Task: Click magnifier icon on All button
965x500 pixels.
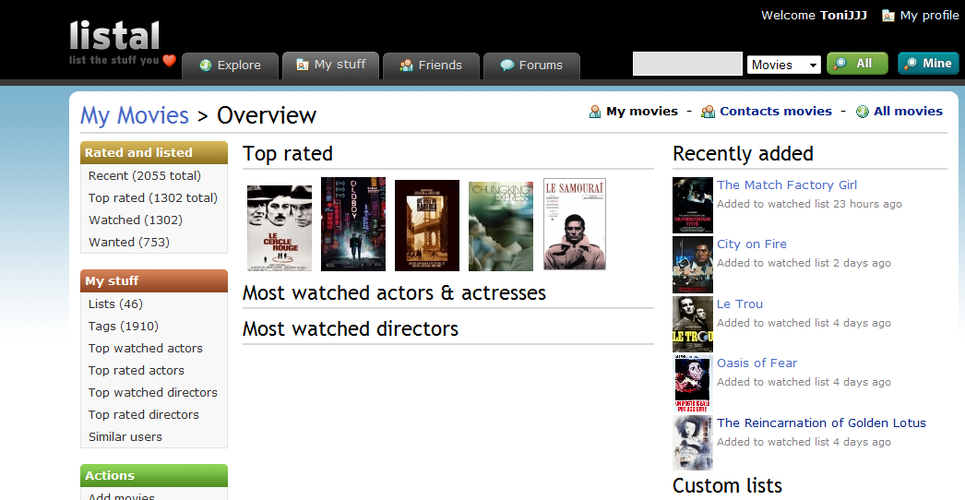Action: [x=840, y=63]
